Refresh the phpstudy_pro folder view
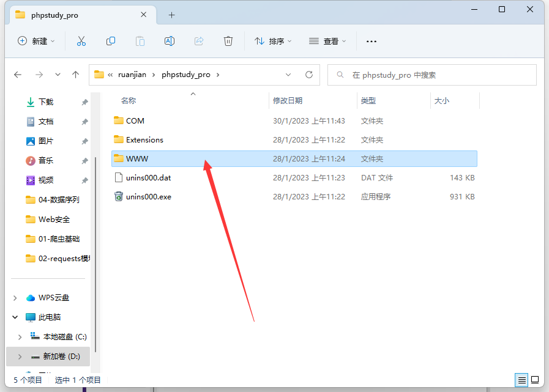549x392 pixels. point(309,75)
